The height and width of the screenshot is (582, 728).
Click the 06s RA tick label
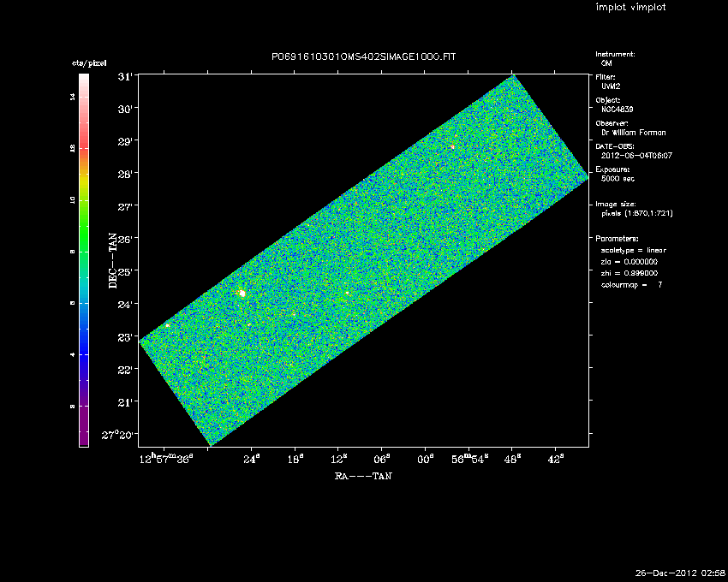pyautogui.click(x=382, y=459)
